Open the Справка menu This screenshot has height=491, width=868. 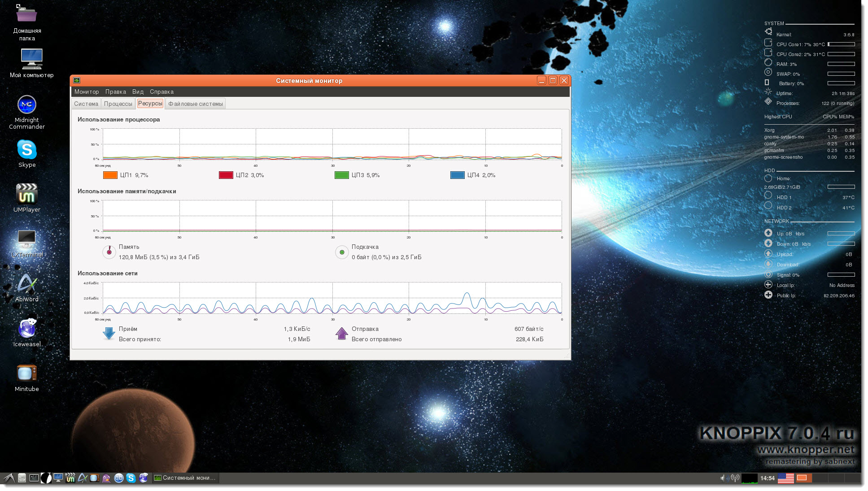161,92
